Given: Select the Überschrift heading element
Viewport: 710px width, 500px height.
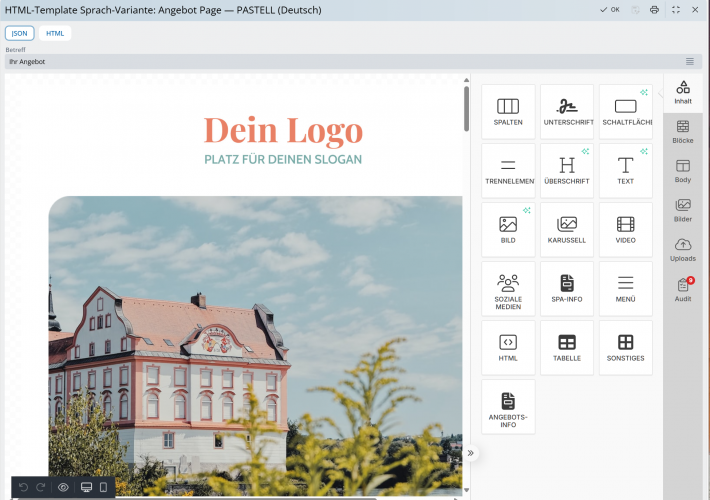Looking at the screenshot, I should pos(567,171).
